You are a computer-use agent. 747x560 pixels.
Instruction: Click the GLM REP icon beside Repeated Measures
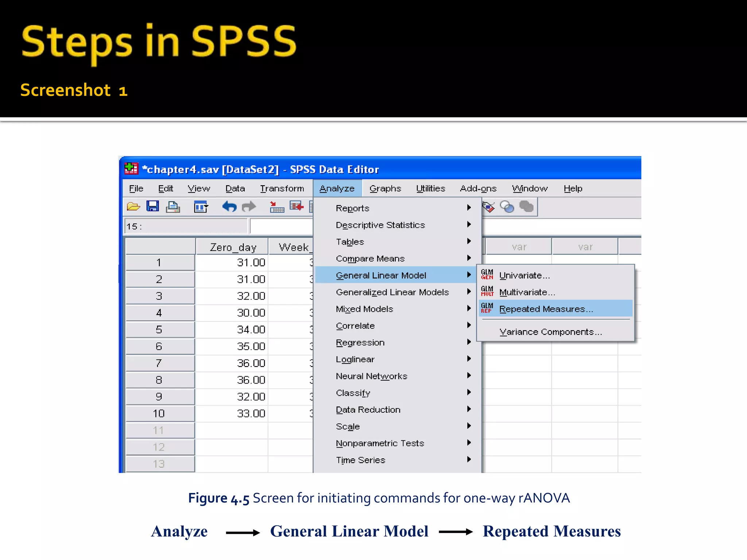(x=487, y=308)
